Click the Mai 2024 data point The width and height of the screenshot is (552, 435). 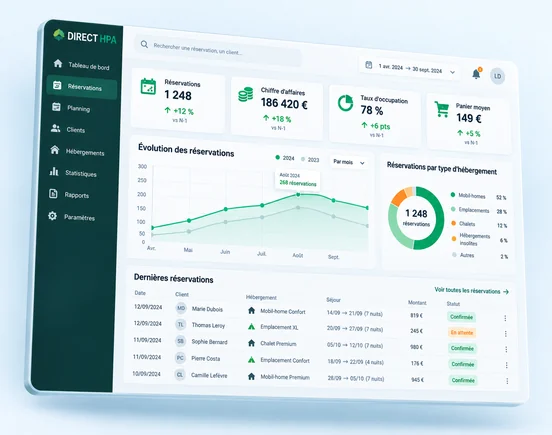pyautogui.click(x=189, y=221)
